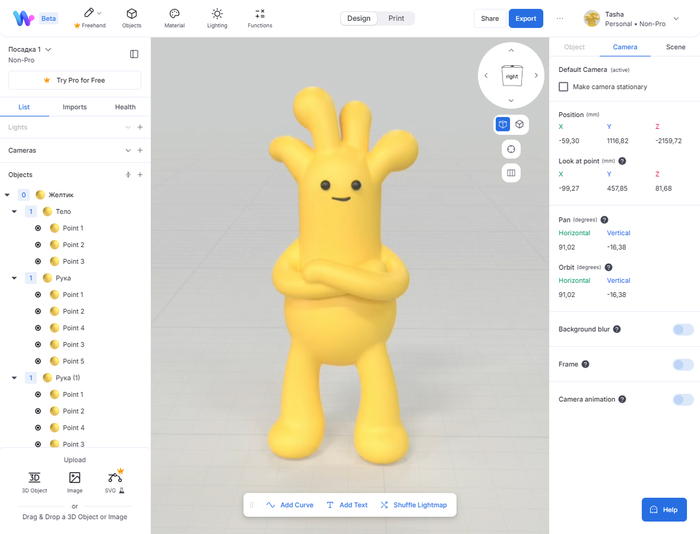Image resolution: width=700 pixels, height=534 pixels.
Task: Select perspective view mode icon
Action: tap(503, 124)
